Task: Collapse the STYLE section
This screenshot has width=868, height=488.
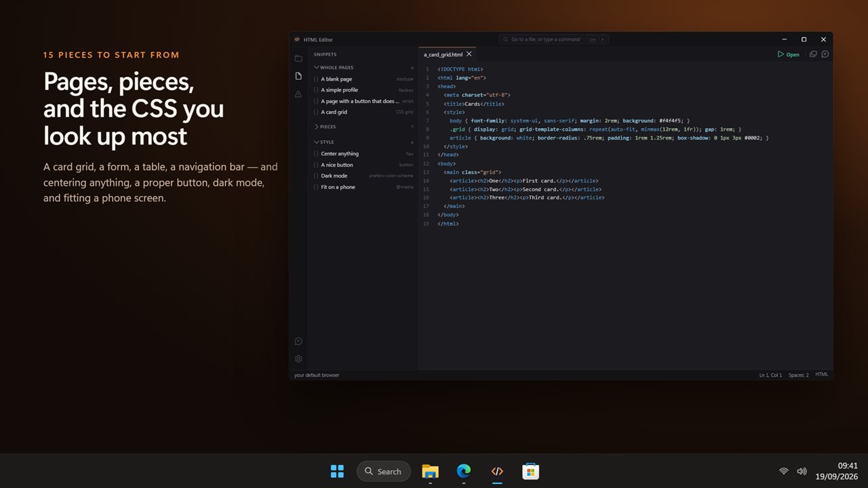Action: click(363, 142)
